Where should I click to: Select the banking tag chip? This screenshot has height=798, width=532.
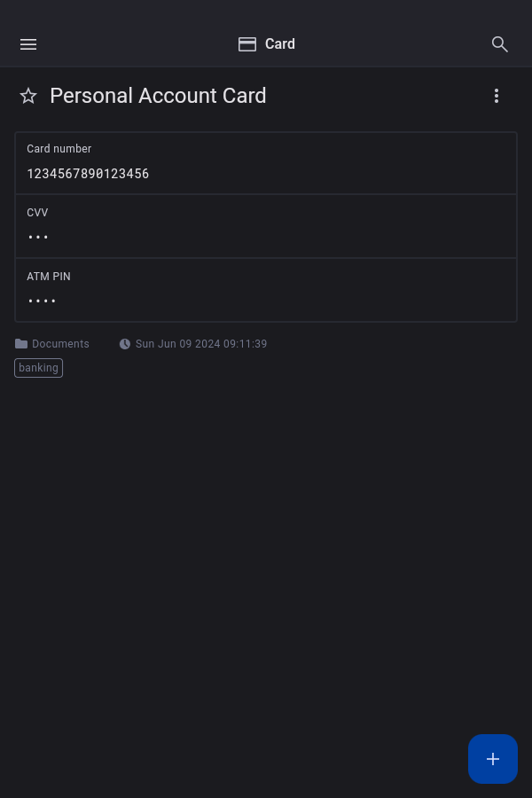click(39, 368)
